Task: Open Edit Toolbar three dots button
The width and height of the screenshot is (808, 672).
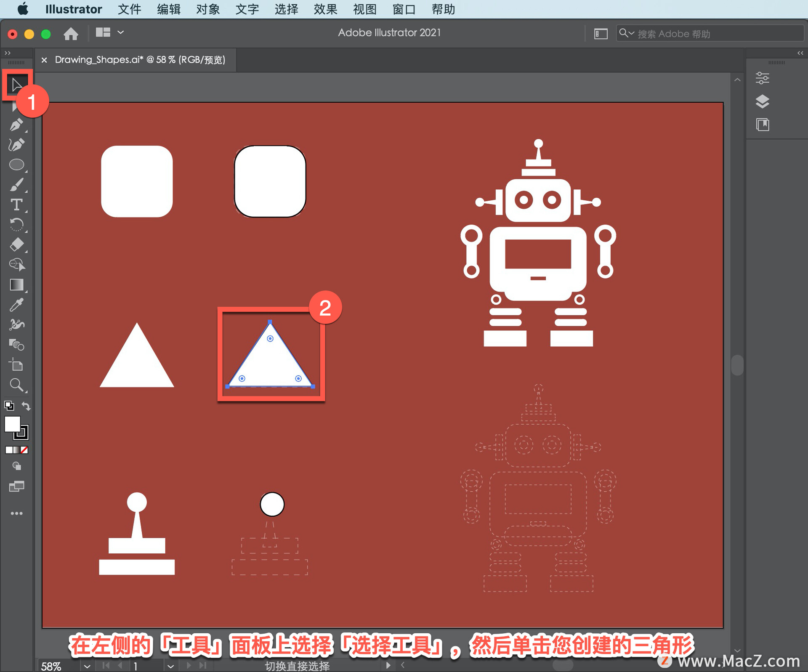Action: pyautogui.click(x=16, y=513)
